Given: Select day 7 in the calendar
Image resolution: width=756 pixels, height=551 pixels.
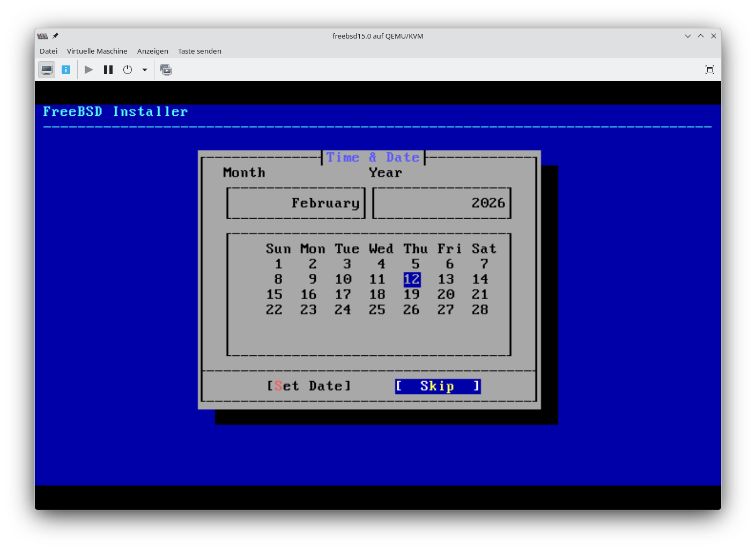Looking at the screenshot, I should 484,264.
